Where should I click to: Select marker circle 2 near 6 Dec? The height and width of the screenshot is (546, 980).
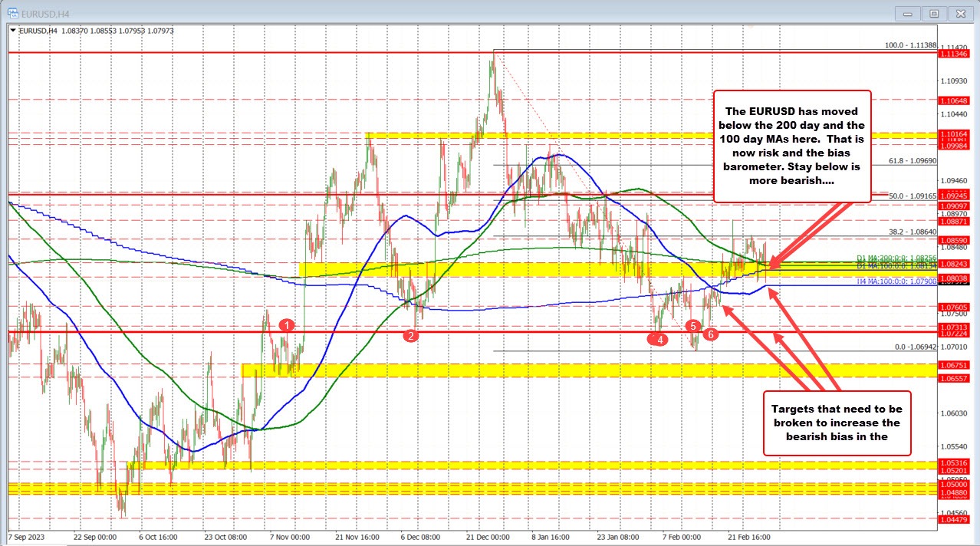[411, 336]
